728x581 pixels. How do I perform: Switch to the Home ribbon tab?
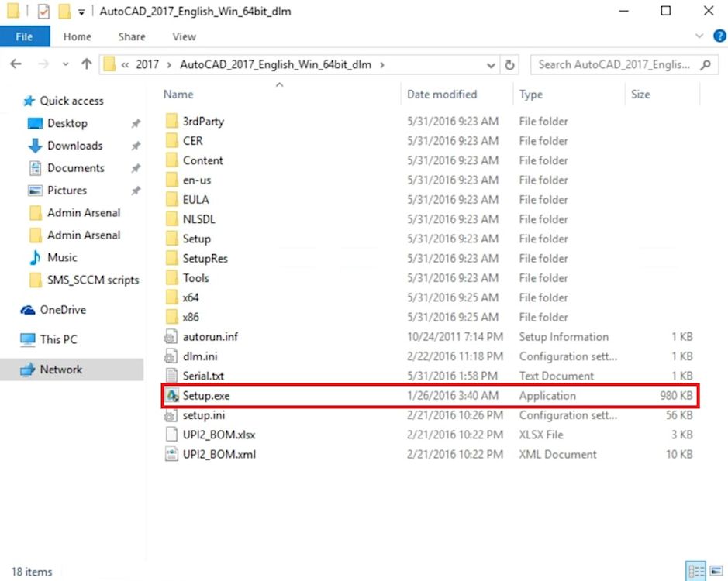[x=77, y=36]
